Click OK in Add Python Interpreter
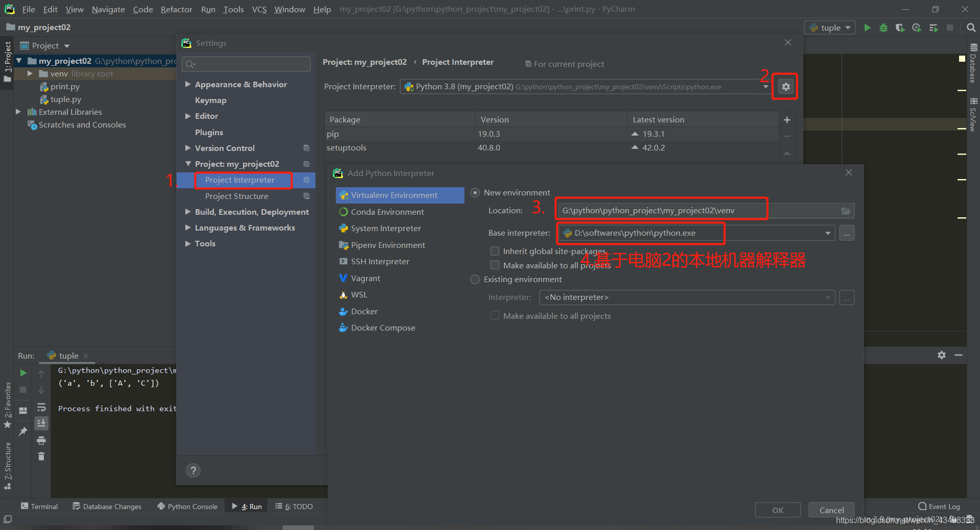The width and height of the screenshot is (980, 530). click(x=777, y=510)
